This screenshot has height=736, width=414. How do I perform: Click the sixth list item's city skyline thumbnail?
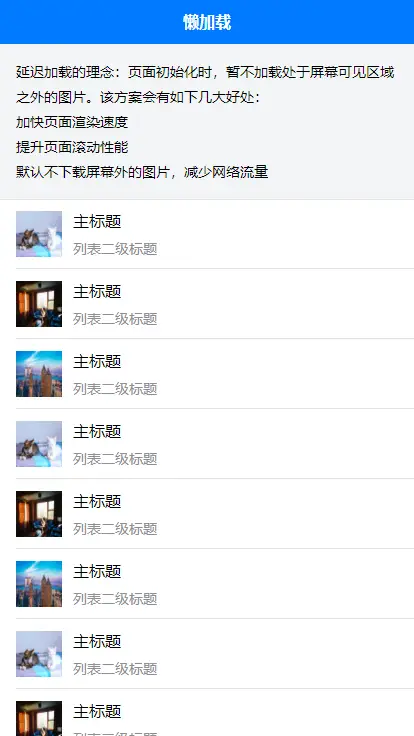click(39, 583)
